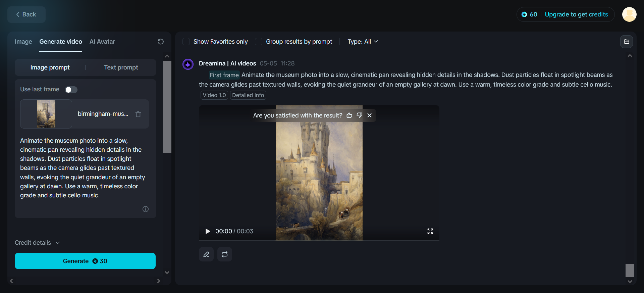Click the results scrollbar thumb
This screenshot has width=644, height=293.
(630, 271)
